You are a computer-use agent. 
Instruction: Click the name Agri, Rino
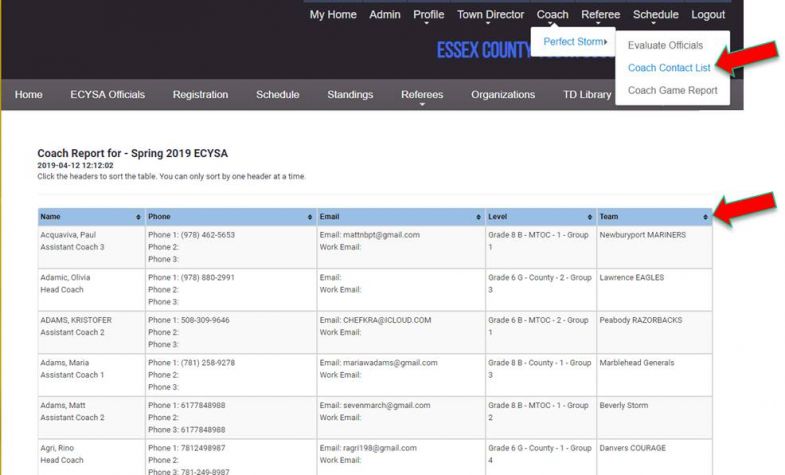(57, 448)
